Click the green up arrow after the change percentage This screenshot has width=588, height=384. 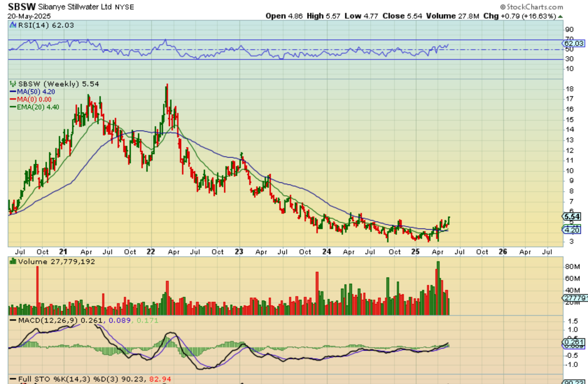coord(560,16)
